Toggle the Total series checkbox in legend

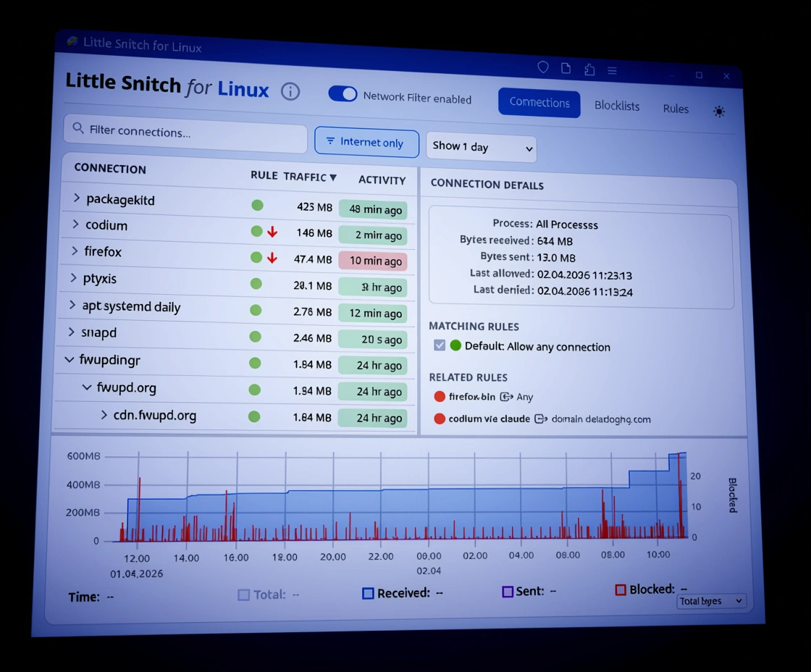click(x=244, y=595)
